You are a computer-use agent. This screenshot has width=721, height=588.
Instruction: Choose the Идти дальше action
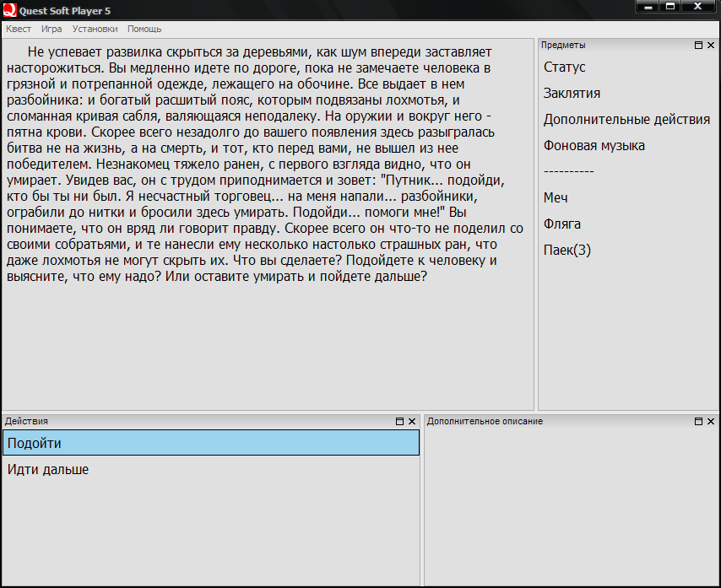click(x=211, y=469)
